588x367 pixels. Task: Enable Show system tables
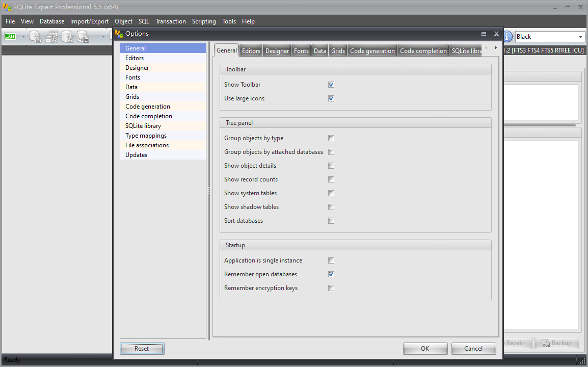331,193
